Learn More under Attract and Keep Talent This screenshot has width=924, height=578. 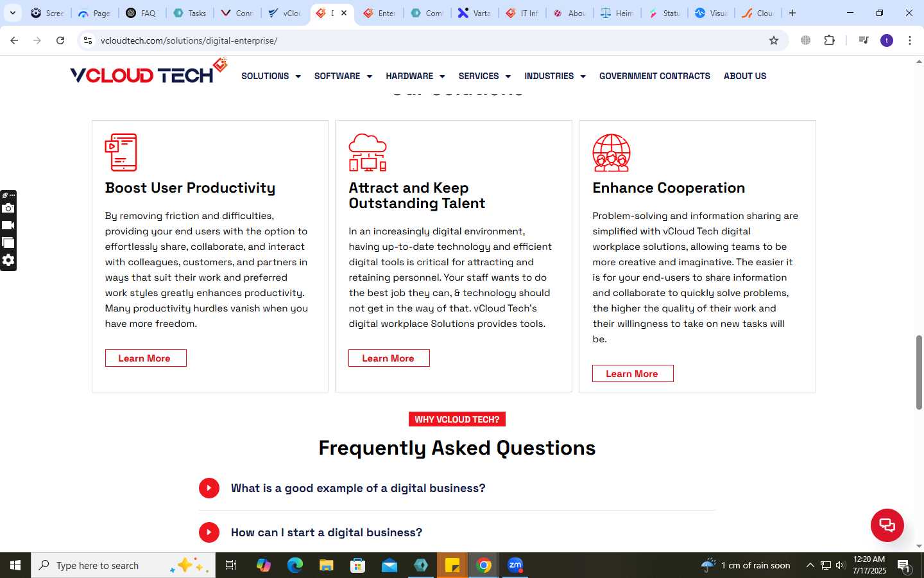click(389, 358)
